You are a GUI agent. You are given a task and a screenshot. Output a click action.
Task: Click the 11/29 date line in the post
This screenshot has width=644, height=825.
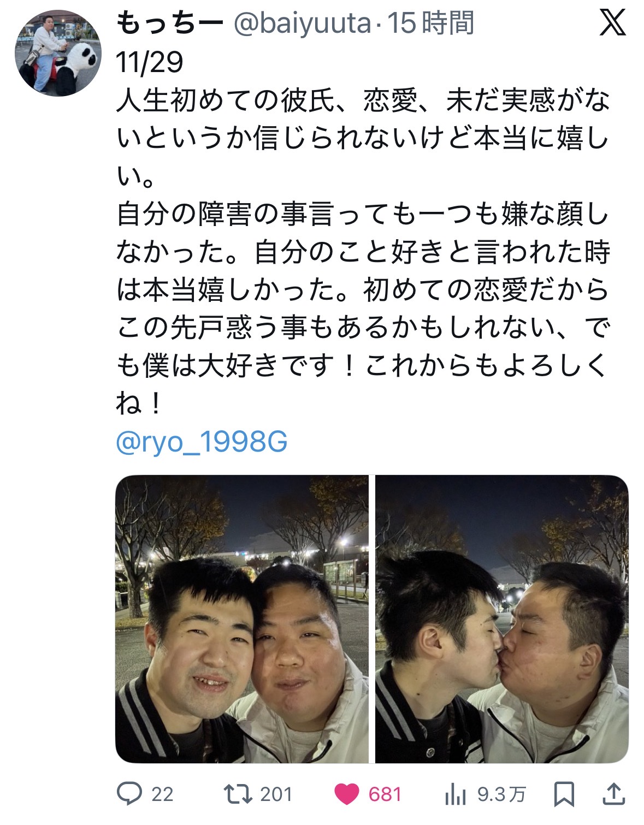(149, 62)
